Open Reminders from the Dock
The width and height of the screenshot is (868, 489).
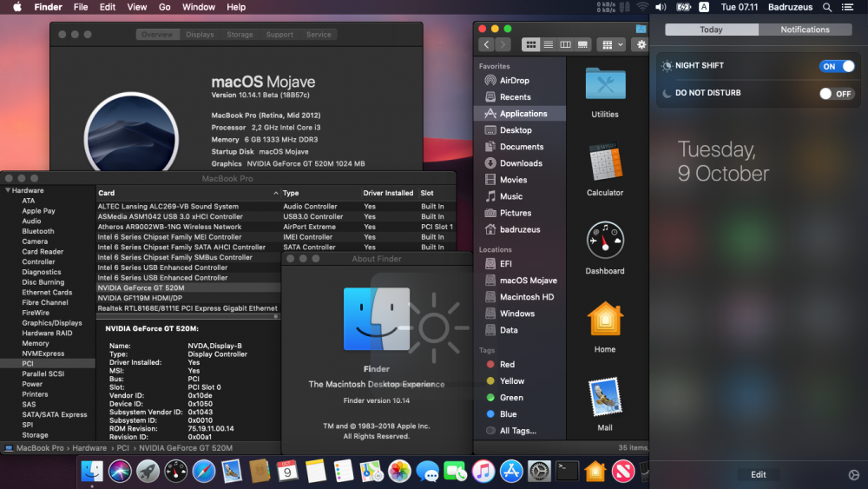(x=343, y=472)
